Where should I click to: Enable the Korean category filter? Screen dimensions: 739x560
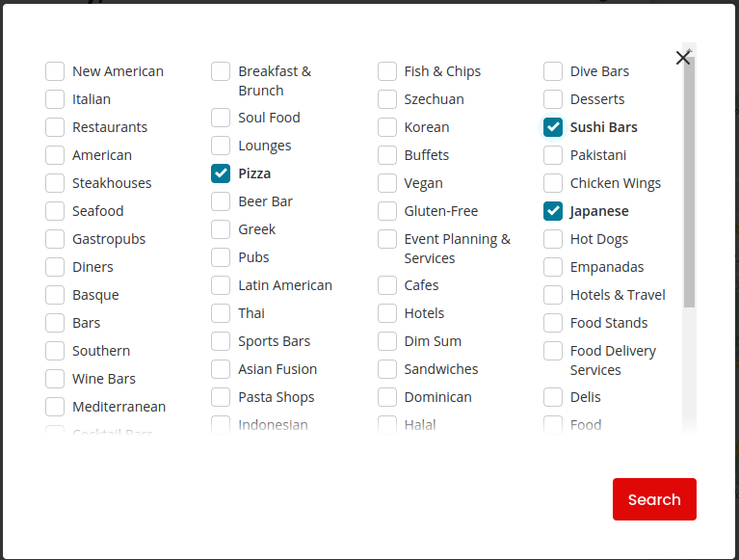pos(387,127)
